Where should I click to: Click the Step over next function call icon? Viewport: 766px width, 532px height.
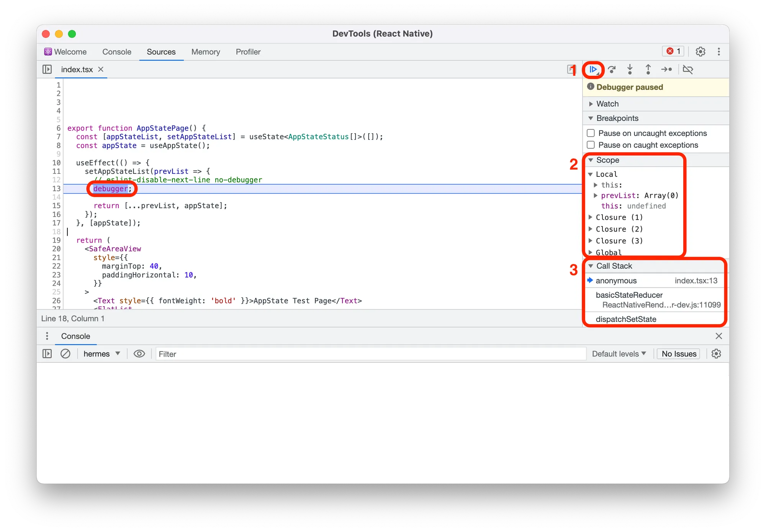click(x=612, y=69)
